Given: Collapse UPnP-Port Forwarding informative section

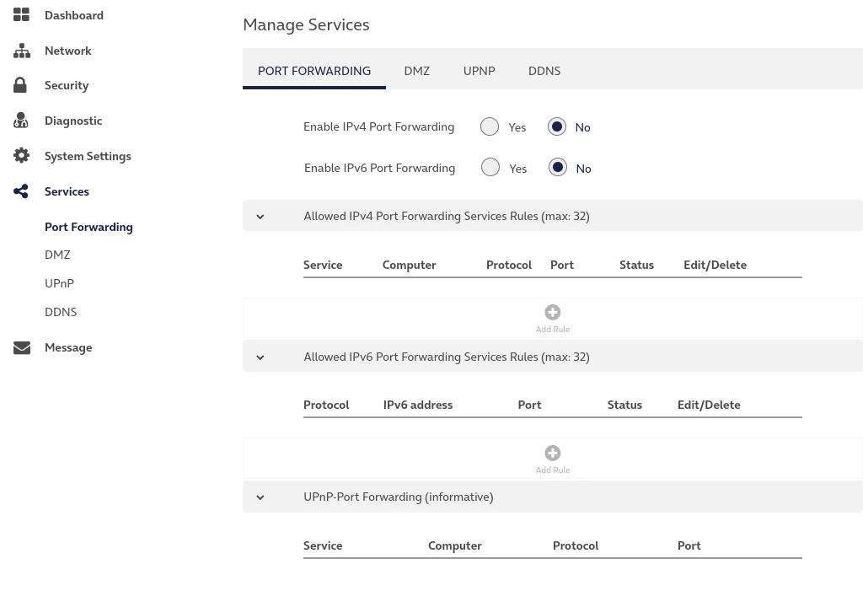Looking at the screenshot, I should point(260,497).
